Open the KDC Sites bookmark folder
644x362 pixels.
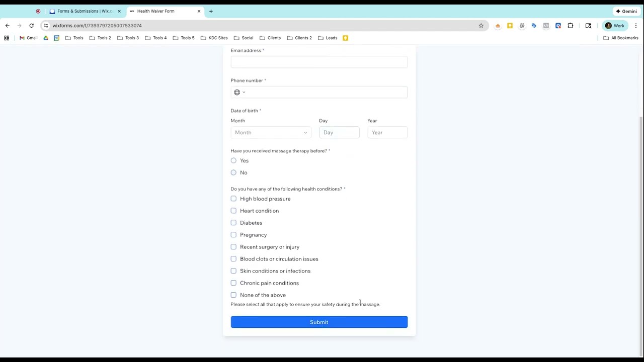pyautogui.click(x=214, y=38)
